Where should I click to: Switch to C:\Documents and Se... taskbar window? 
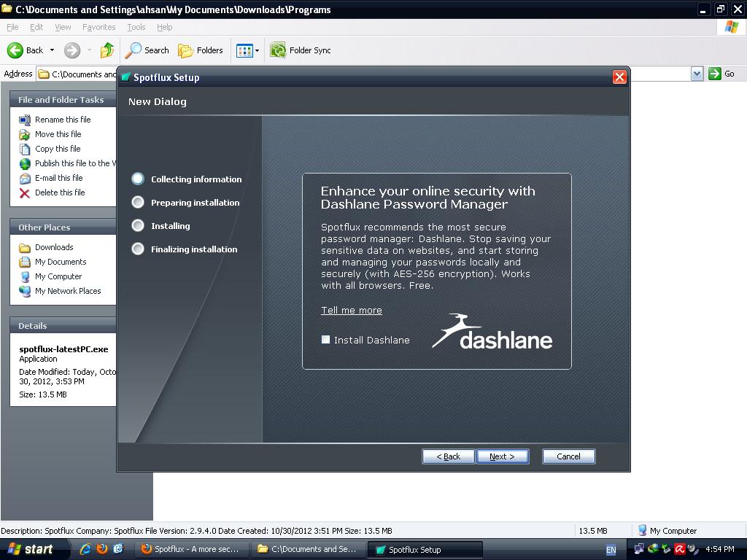point(309,549)
